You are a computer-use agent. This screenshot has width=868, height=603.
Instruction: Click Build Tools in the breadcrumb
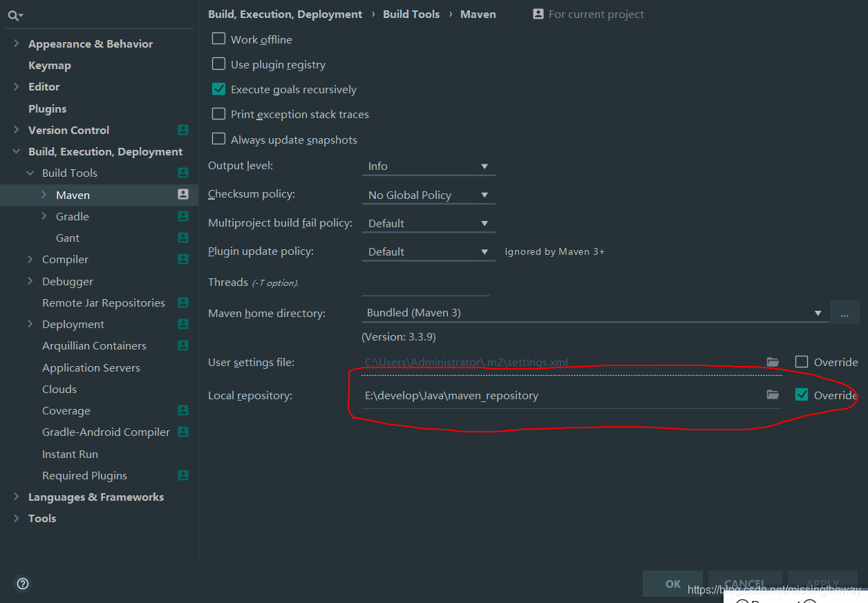[x=411, y=14]
